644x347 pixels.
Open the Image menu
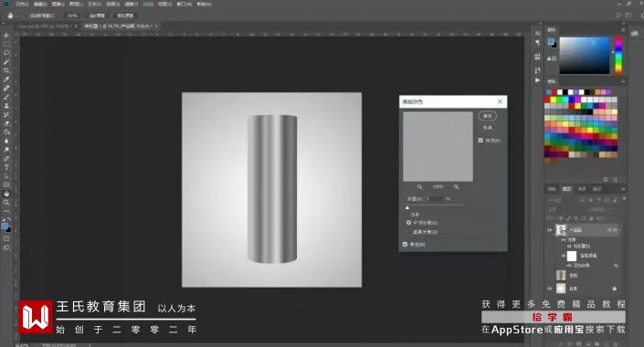click(x=58, y=4)
